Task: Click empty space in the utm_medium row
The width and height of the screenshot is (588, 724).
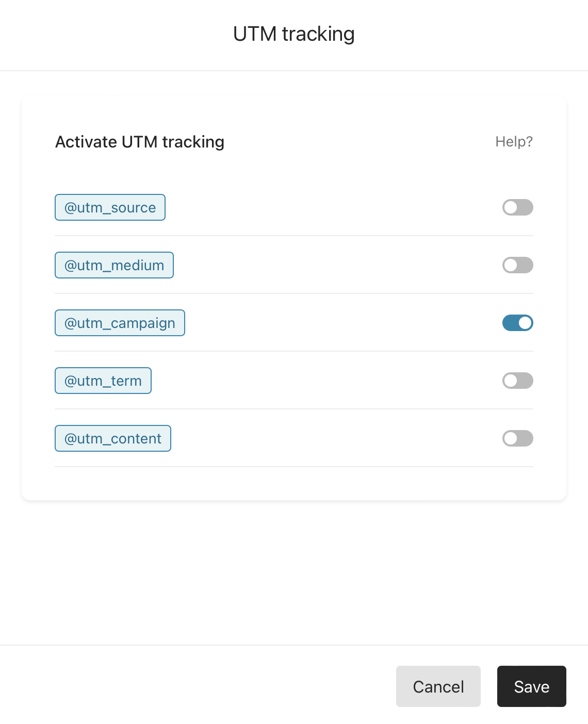Action: pos(338,265)
